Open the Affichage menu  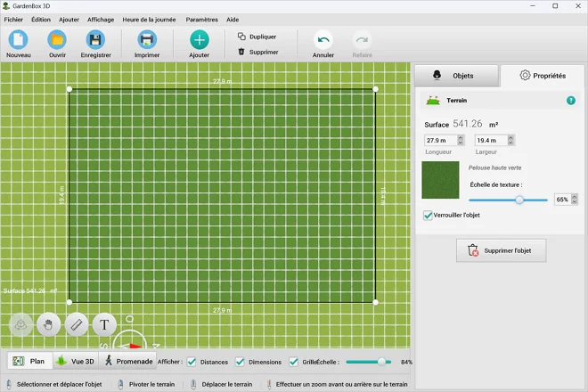(x=100, y=19)
